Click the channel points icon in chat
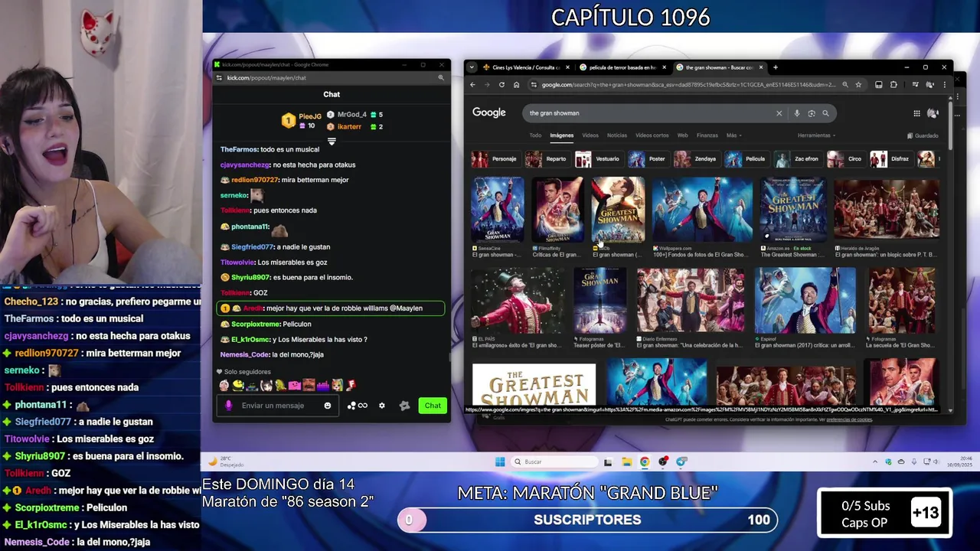Screen dimensions: 980x551 tap(358, 406)
